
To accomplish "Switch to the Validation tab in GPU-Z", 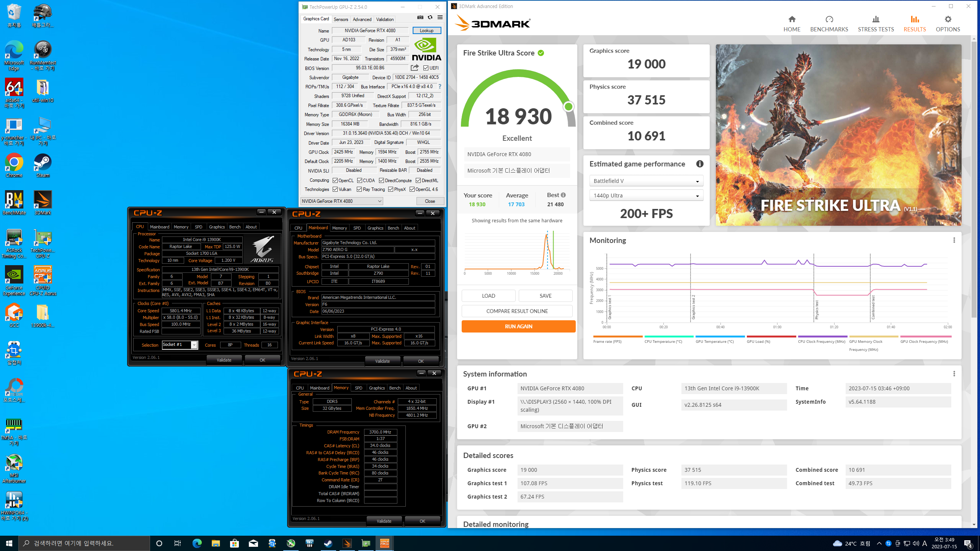I will (x=385, y=19).
